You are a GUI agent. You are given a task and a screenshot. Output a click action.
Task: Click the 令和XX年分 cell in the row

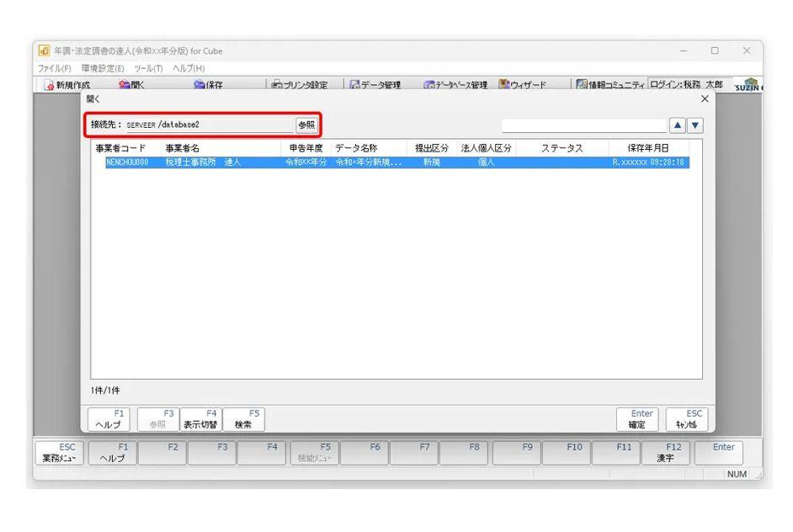tap(306, 162)
